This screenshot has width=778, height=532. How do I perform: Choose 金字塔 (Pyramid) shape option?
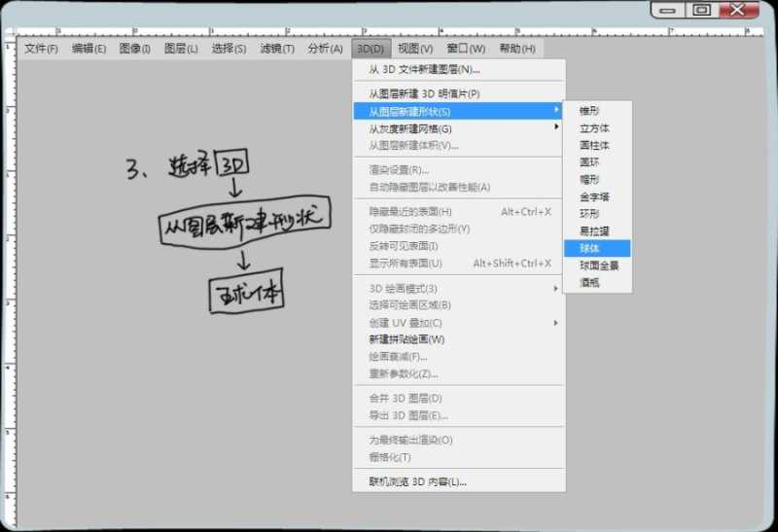[594, 196]
